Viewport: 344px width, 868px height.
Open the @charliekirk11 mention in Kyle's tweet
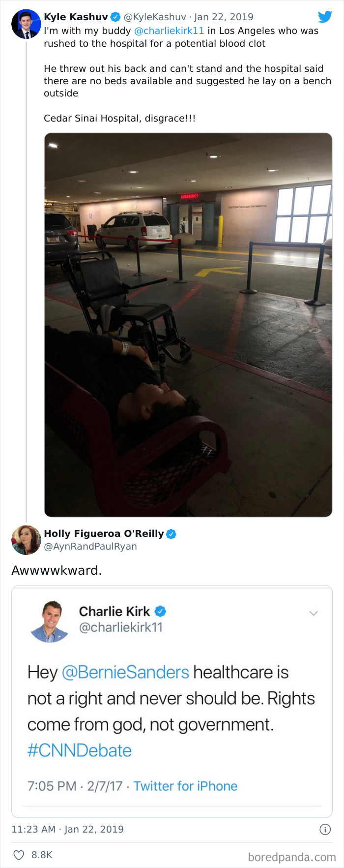tap(169, 31)
